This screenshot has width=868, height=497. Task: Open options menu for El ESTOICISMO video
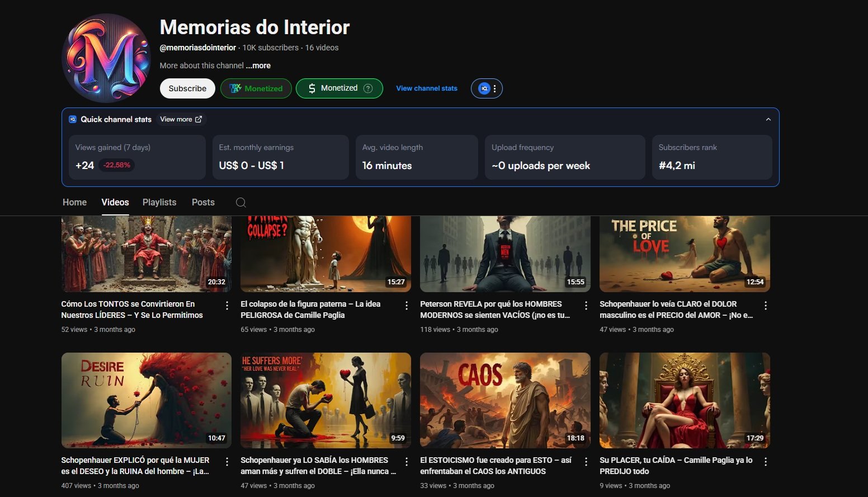pyautogui.click(x=586, y=462)
